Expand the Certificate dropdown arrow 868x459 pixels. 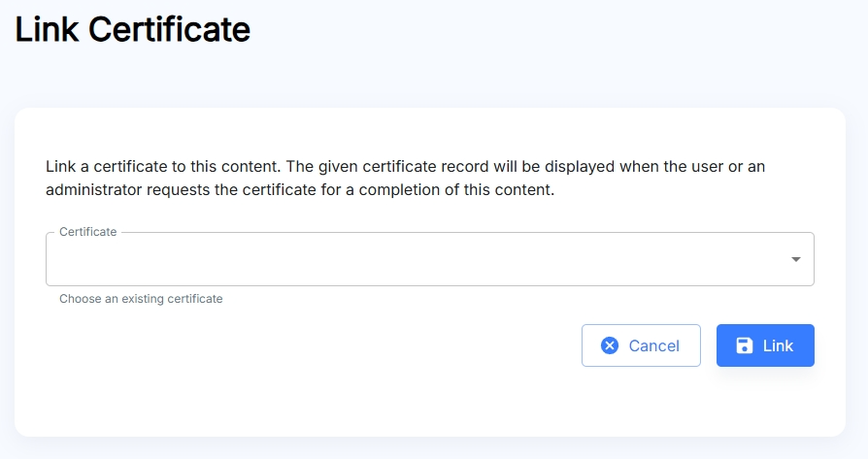coord(796,259)
